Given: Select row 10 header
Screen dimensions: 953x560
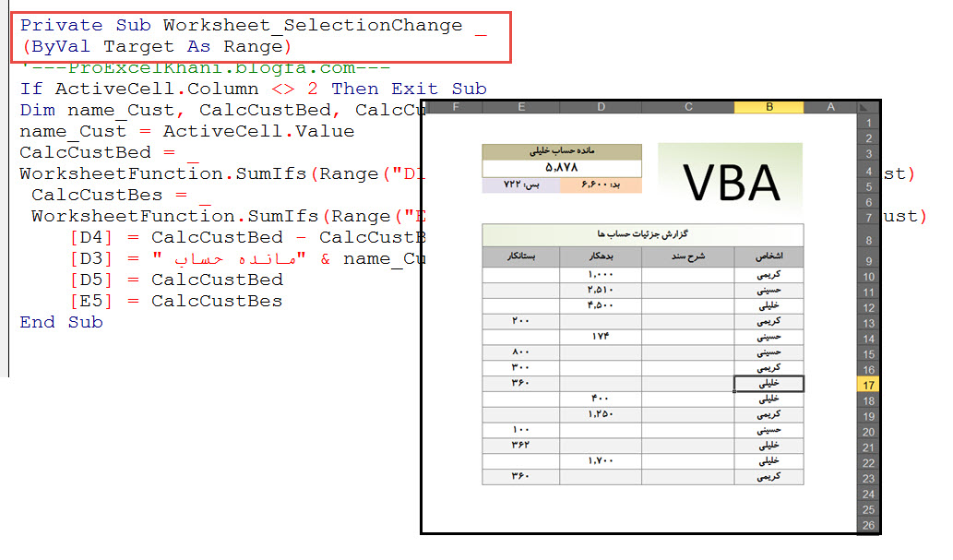Looking at the screenshot, I should pyautogui.click(x=867, y=276).
